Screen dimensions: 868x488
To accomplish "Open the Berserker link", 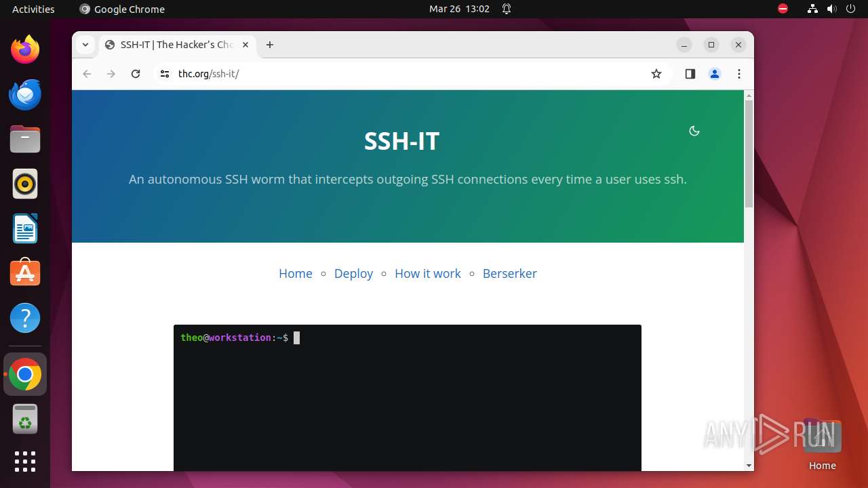I will click(509, 273).
